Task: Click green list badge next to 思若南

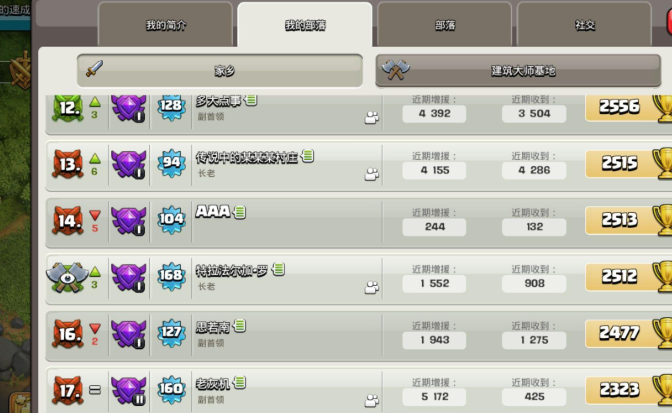Action: tap(240, 326)
